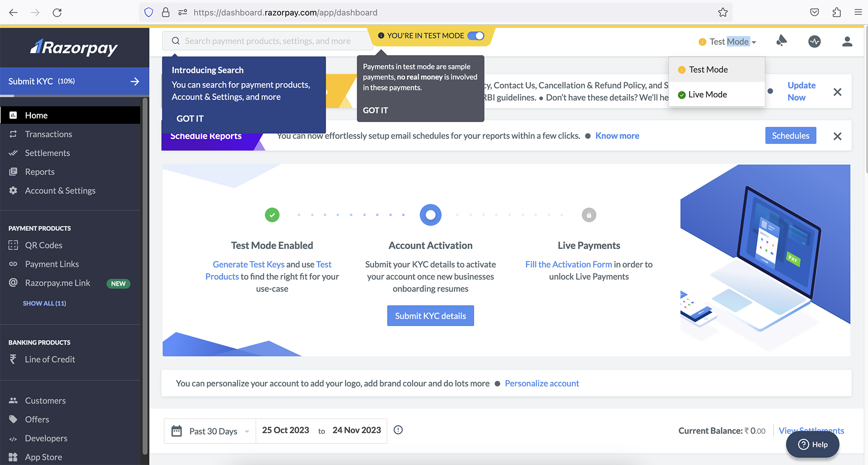The image size is (868, 465).
Task: Click the browser back arrow
Action: [x=14, y=13]
